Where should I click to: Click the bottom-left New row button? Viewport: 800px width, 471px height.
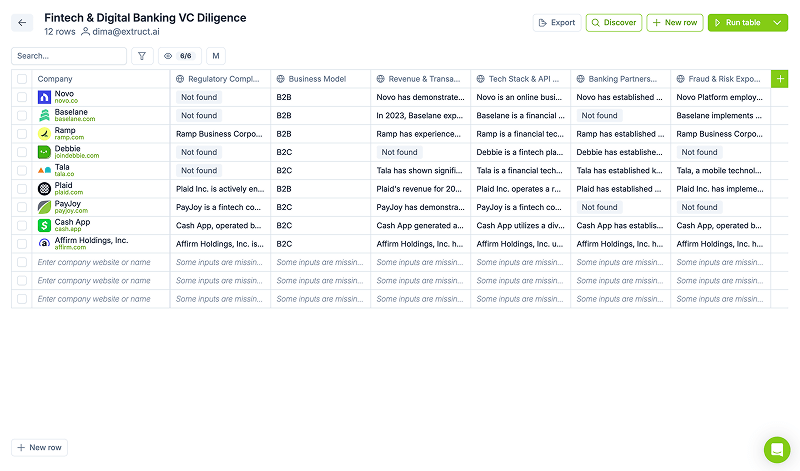39,448
